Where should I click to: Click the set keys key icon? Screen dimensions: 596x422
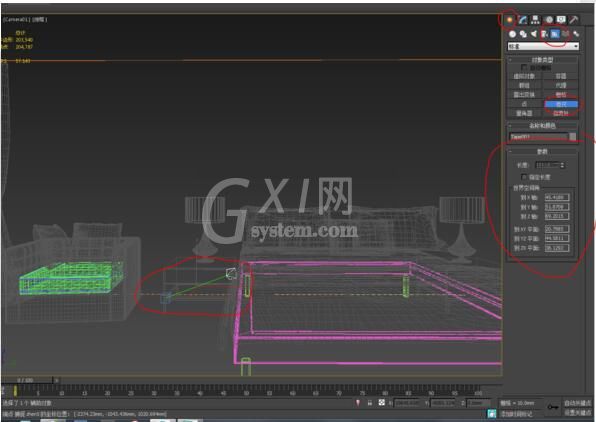[553, 407]
